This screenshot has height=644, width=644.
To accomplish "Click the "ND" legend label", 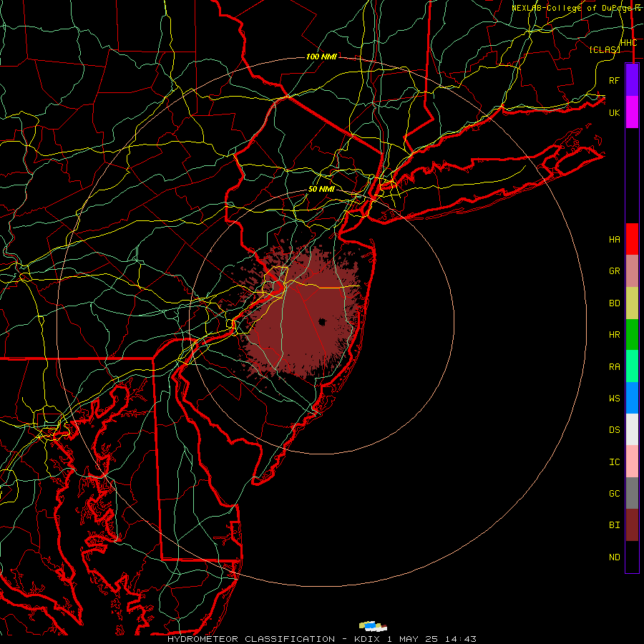I will click(x=614, y=557).
